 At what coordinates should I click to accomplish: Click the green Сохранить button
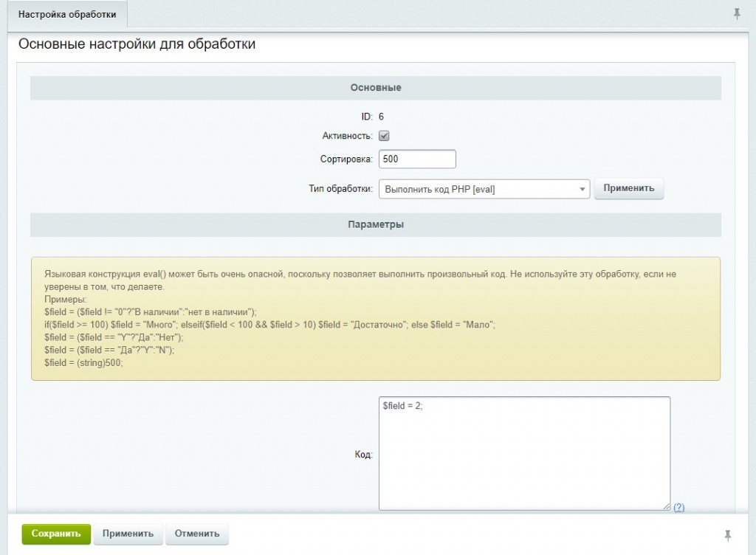56,534
